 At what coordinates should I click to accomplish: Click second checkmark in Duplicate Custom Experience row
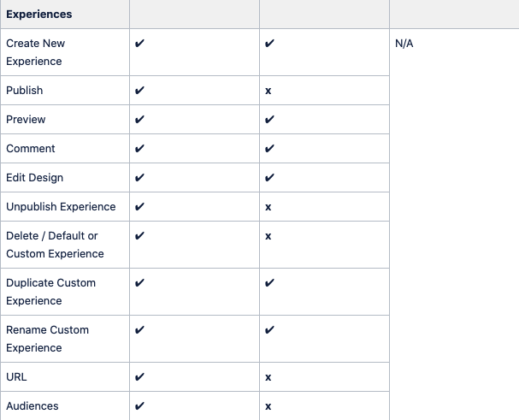(269, 283)
